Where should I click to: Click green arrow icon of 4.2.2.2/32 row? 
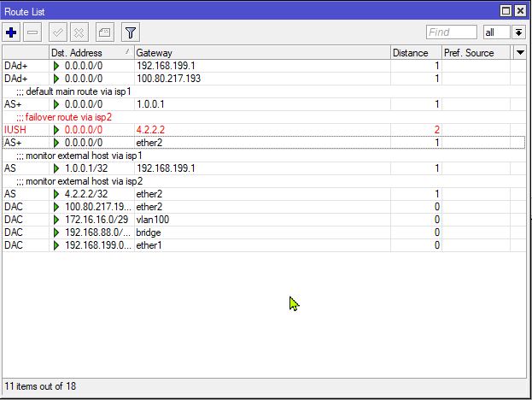(x=56, y=194)
